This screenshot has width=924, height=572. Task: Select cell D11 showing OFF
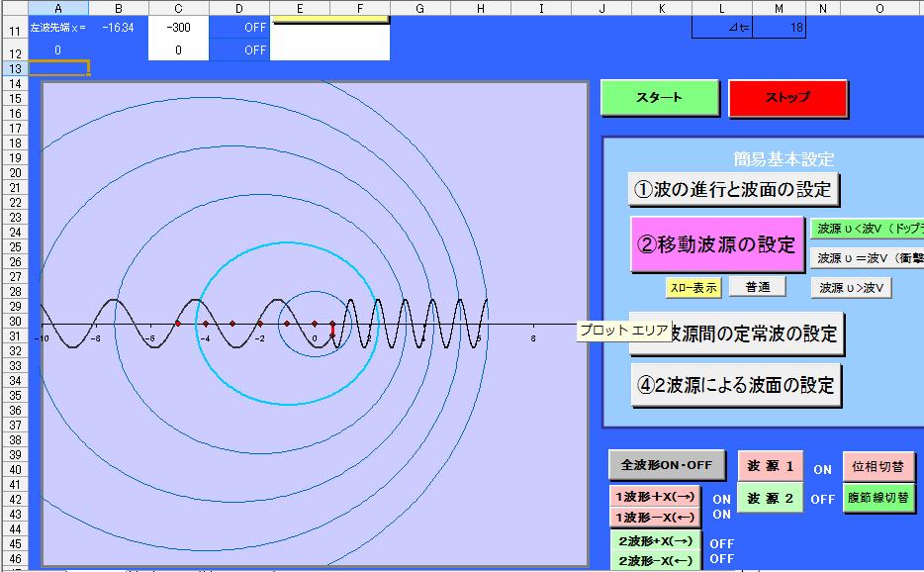[x=239, y=27]
